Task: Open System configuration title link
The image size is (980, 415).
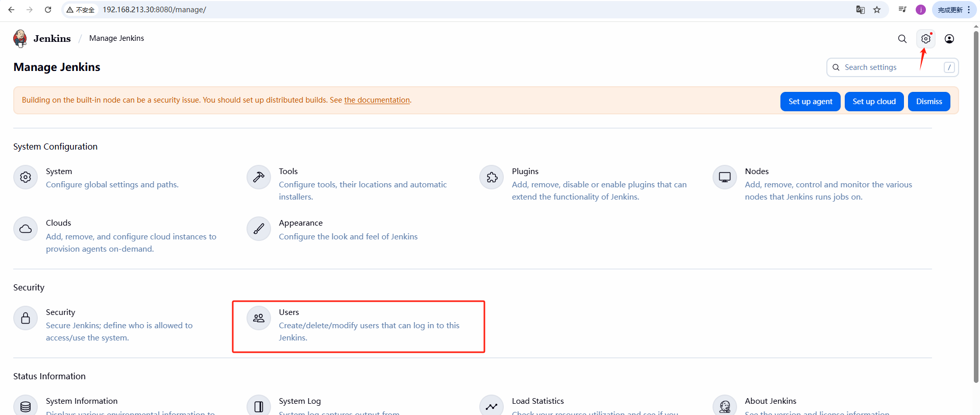Action: (59, 172)
